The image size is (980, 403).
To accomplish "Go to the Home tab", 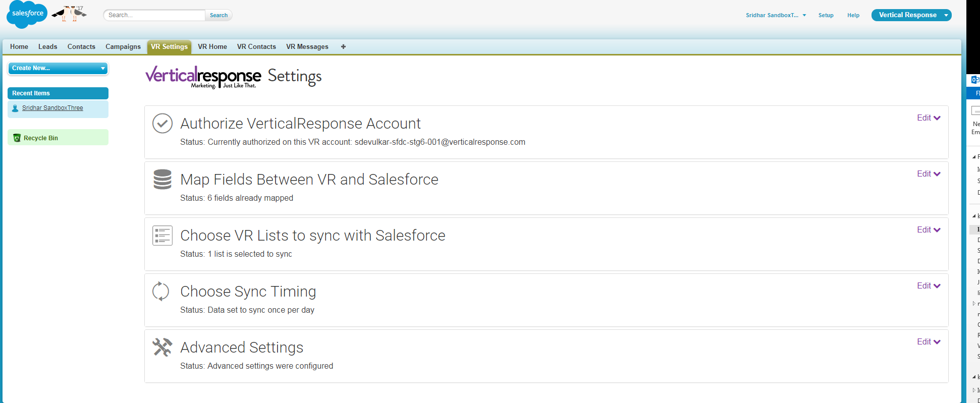I will [19, 47].
